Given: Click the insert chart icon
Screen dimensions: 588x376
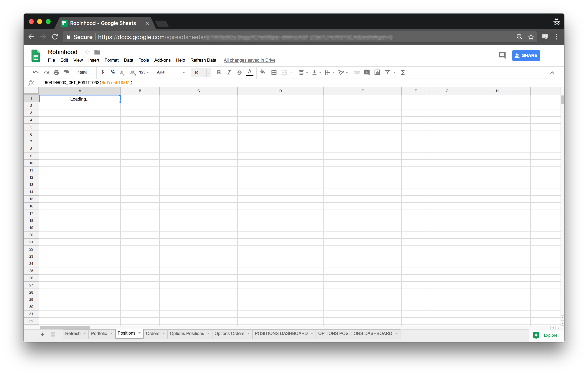Looking at the screenshot, I should pos(377,72).
